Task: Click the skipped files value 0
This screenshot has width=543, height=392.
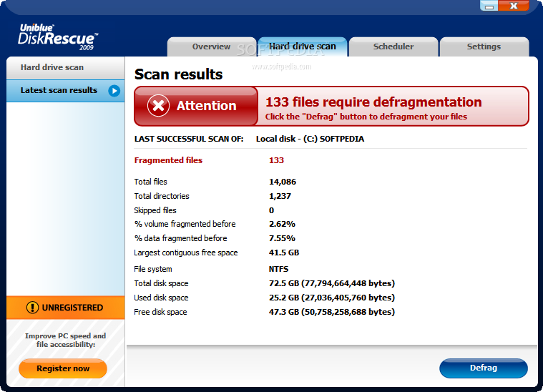Action: tap(272, 210)
